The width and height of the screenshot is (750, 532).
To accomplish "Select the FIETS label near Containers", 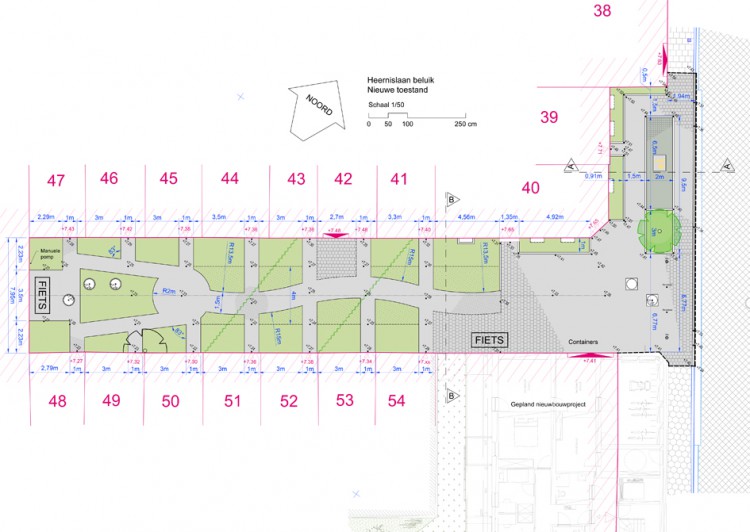I will point(489,340).
